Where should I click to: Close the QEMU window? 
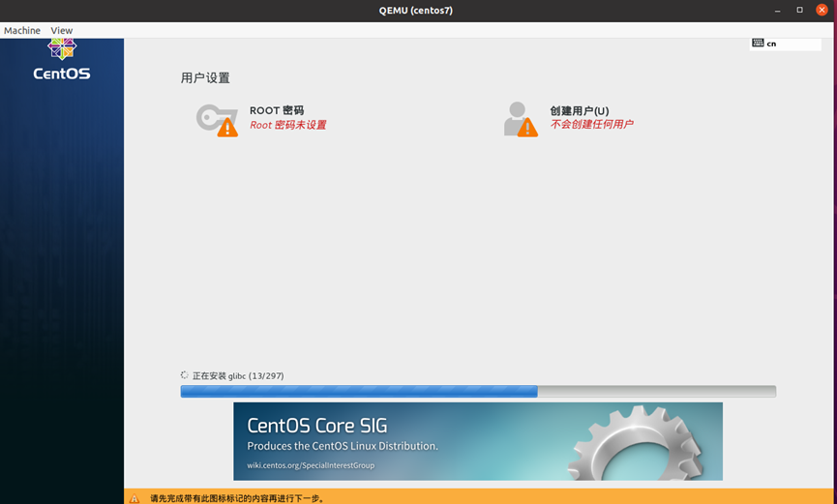[822, 10]
